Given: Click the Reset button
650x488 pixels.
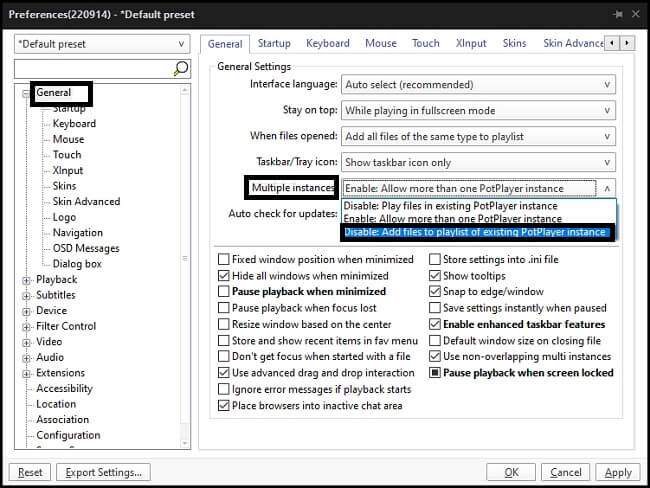Looking at the screenshot, I should (30, 473).
